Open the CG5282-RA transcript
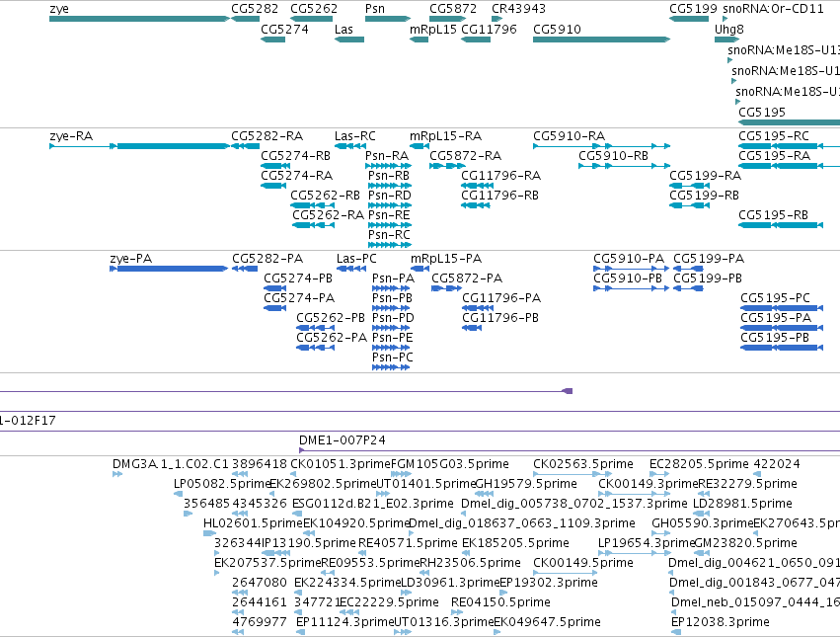The width and height of the screenshot is (840, 637). pyautogui.click(x=246, y=146)
